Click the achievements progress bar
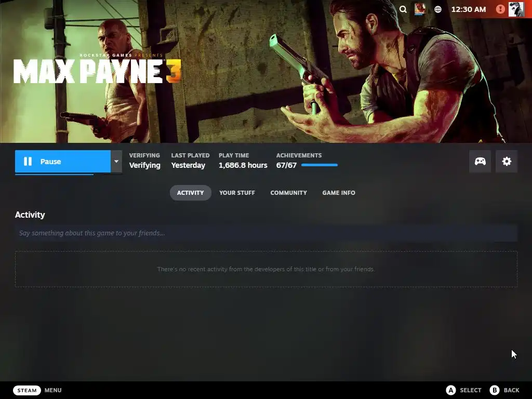532x399 pixels. tap(320, 165)
